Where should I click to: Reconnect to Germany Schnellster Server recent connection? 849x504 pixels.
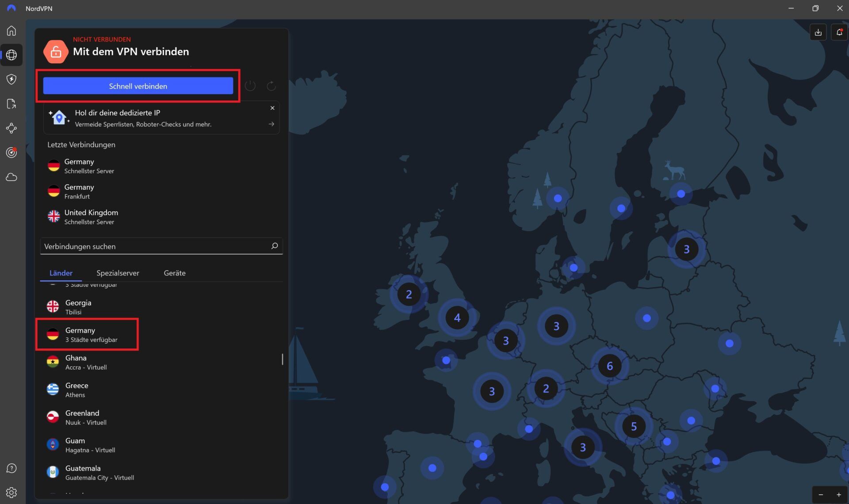coord(161,166)
